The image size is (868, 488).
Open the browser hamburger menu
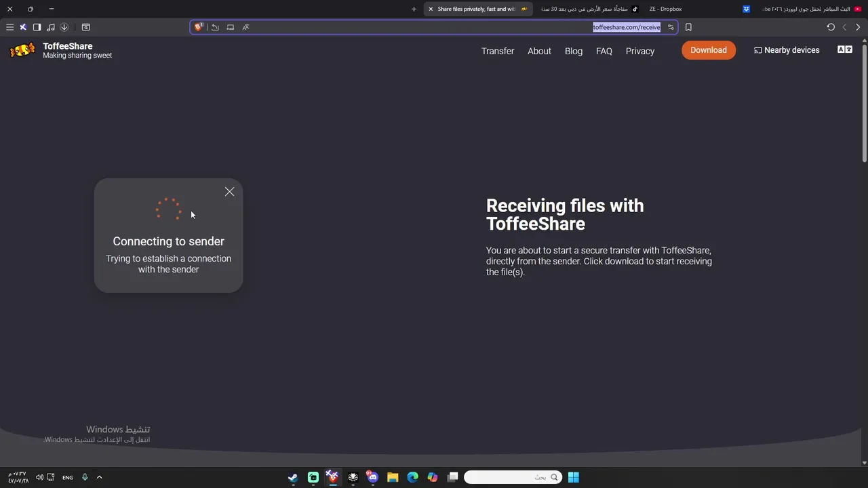pyautogui.click(x=9, y=27)
